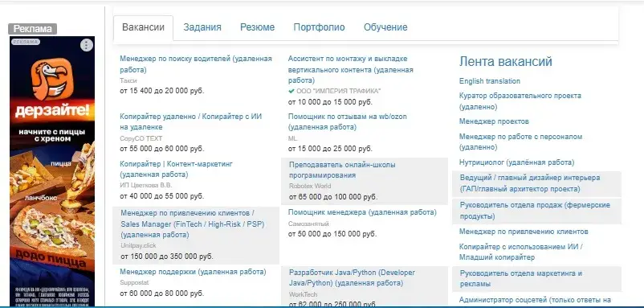Click salary от 15 400 до 20 000 руб.
This screenshot has height=308, width=644.
pyautogui.click(x=162, y=90)
